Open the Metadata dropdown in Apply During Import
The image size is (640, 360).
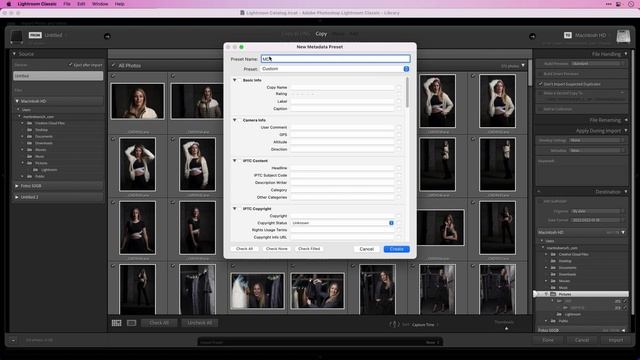597,151
